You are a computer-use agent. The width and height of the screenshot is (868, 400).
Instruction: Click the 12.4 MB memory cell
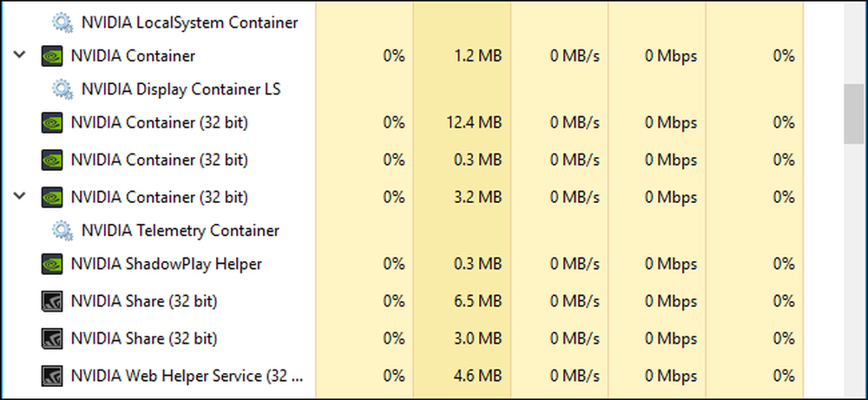(472, 124)
